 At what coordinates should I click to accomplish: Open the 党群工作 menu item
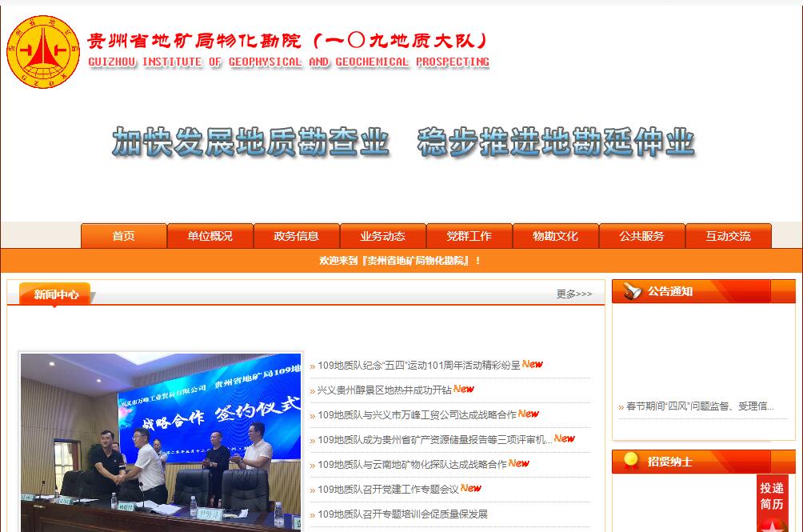(469, 236)
